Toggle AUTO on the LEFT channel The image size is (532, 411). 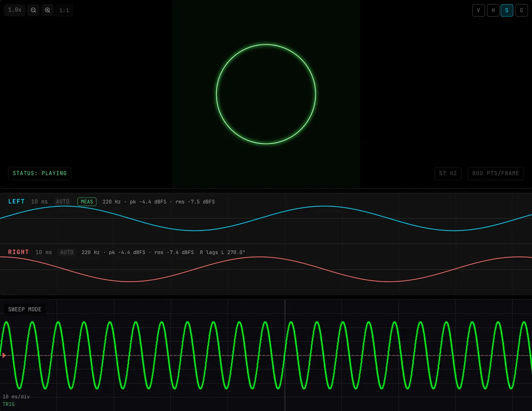click(x=63, y=202)
